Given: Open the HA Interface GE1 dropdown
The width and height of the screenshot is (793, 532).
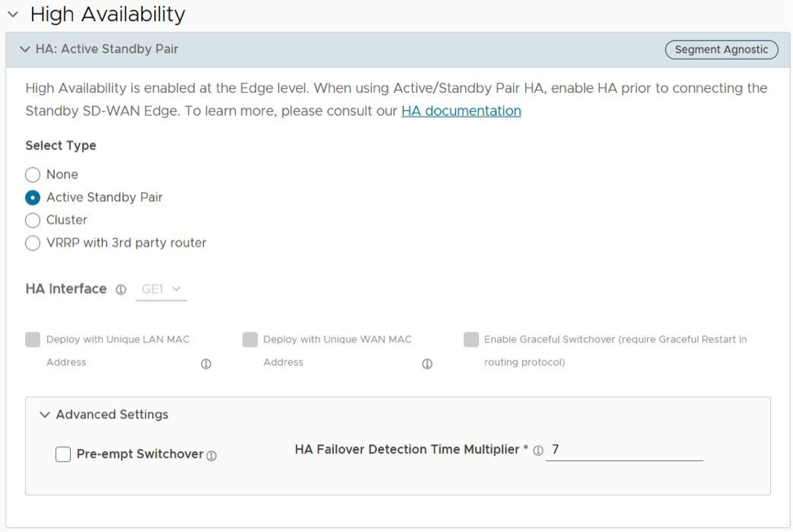Looking at the screenshot, I should pos(161,290).
